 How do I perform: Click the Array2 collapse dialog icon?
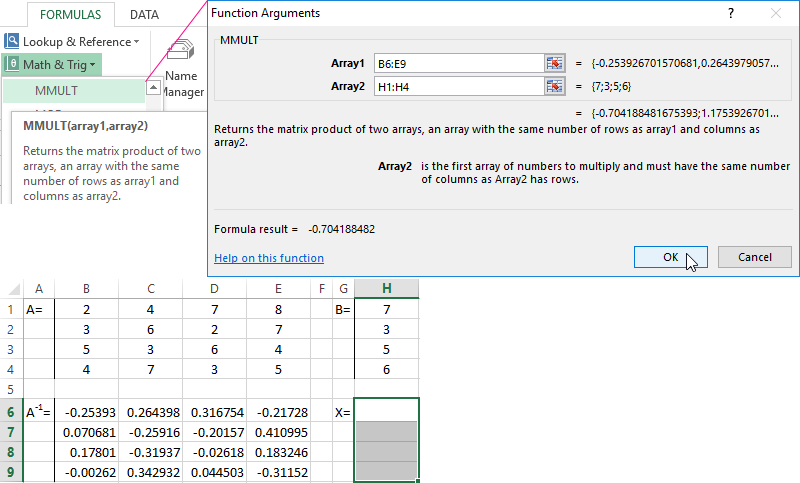[x=556, y=86]
